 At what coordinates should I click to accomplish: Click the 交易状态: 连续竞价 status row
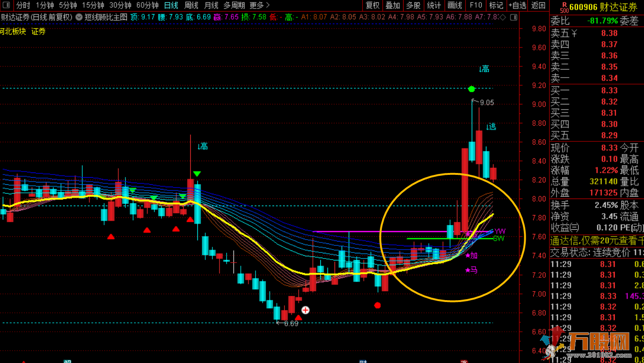597,252
